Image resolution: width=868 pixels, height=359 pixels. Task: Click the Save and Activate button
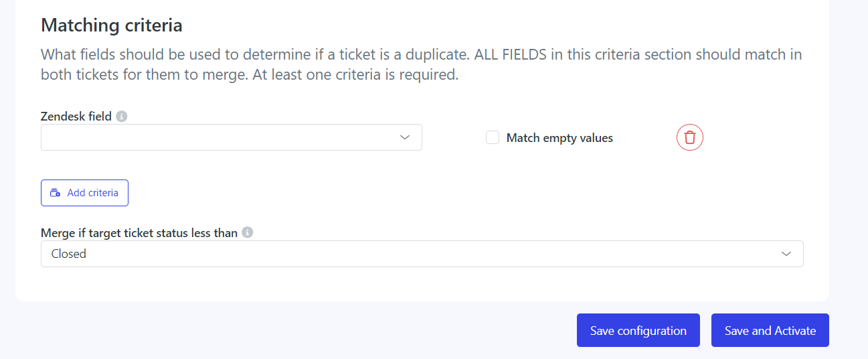click(770, 330)
